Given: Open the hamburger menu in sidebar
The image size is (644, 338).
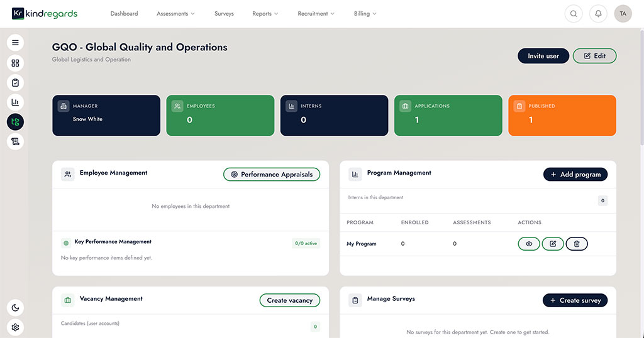Looking at the screenshot, I should [x=15, y=43].
